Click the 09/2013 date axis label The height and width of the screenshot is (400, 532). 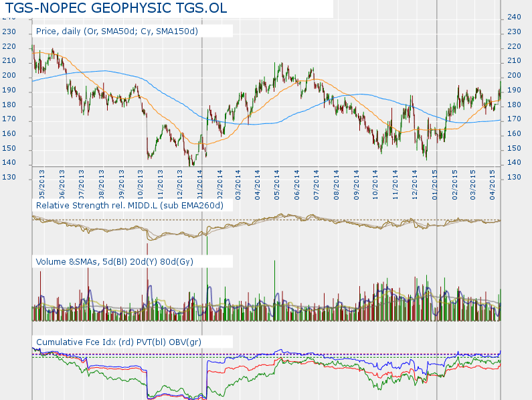[120, 184]
